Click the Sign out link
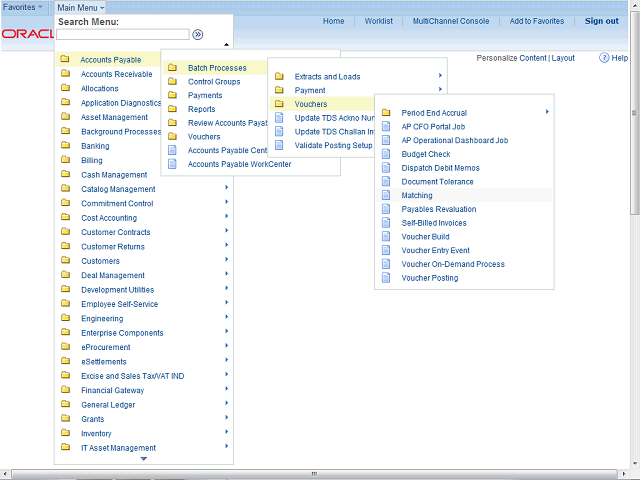The height and width of the screenshot is (480, 640). click(x=601, y=21)
